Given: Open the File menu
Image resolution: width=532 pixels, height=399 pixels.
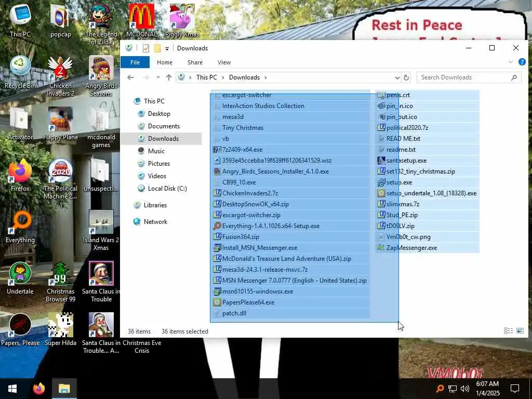Looking at the screenshot, I should click(135, 62).
